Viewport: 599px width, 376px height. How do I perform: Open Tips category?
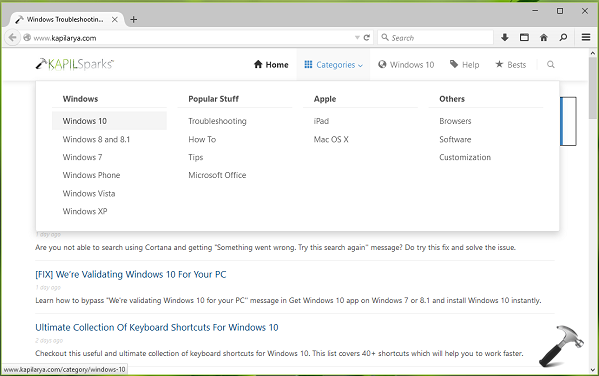coord(196,157)
